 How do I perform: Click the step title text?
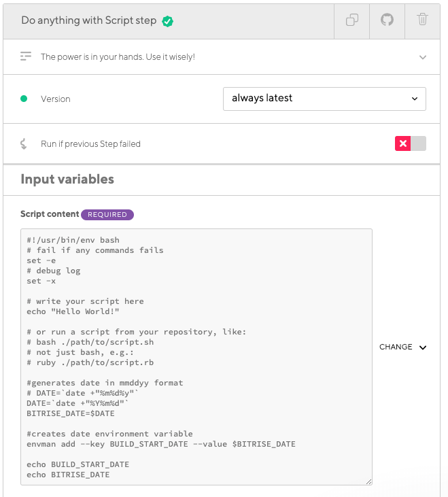click(88, 20)
